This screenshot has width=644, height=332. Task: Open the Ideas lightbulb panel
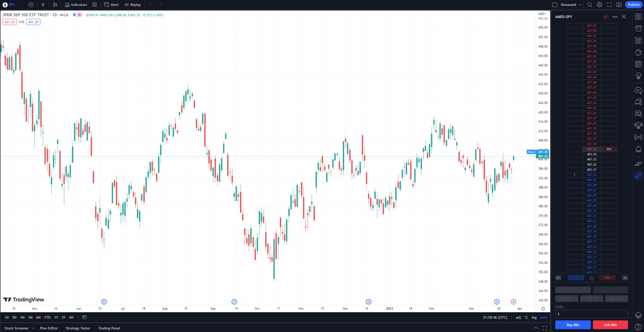(x=638, y=76)
